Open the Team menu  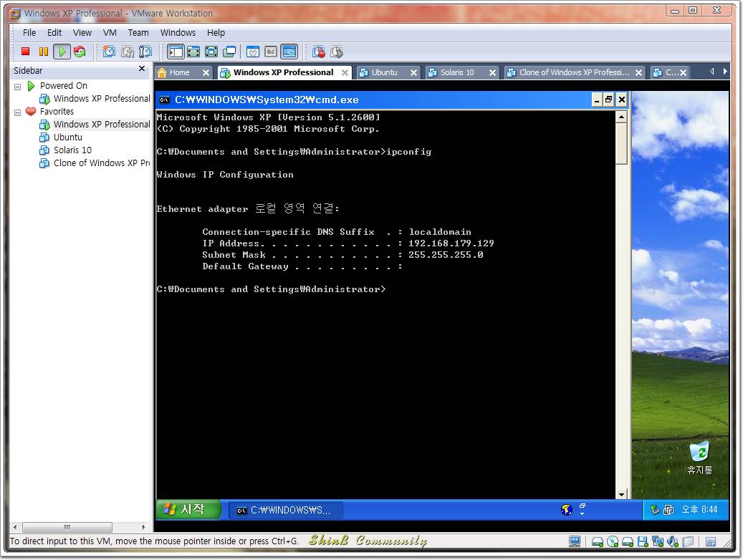coord(138,33)
